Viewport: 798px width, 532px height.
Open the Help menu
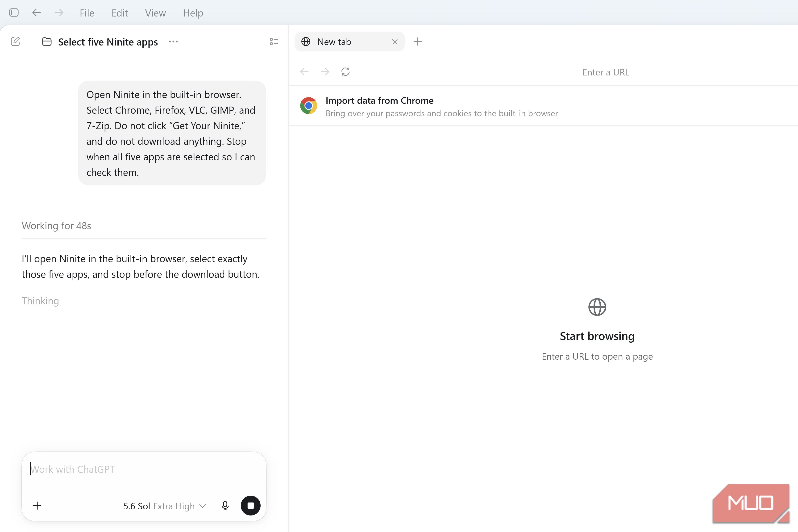(x=193, y=13)
